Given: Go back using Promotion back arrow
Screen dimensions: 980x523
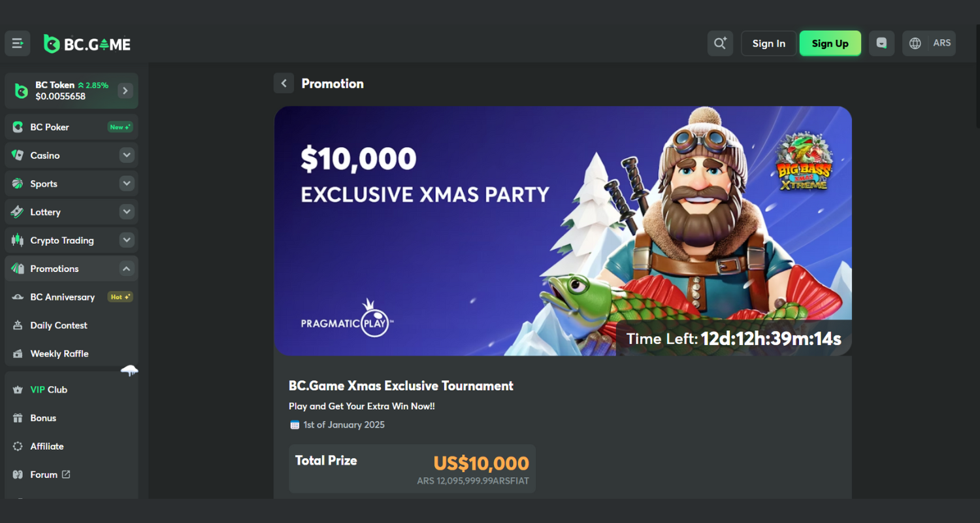Looking at the screenshot, I should pos(284,84).
